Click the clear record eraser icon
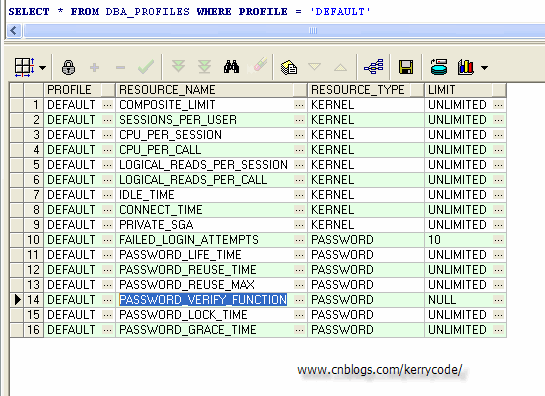 click(x=258, y=65)
